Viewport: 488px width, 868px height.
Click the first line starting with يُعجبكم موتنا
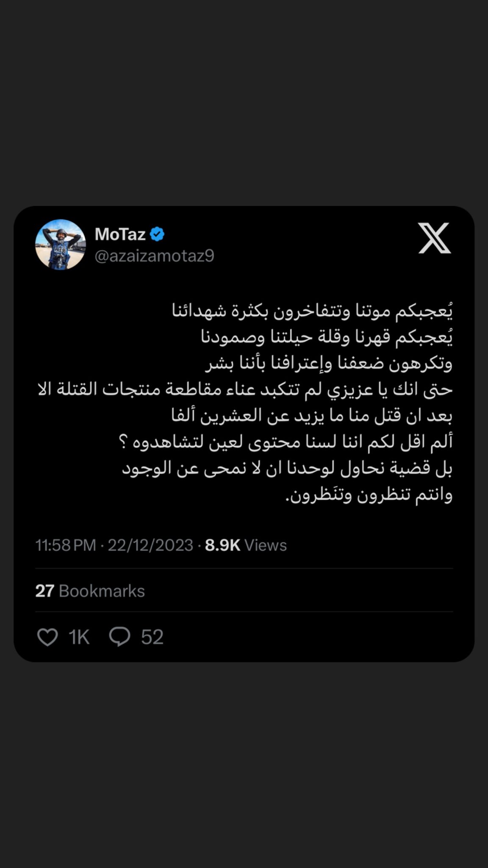312,311
